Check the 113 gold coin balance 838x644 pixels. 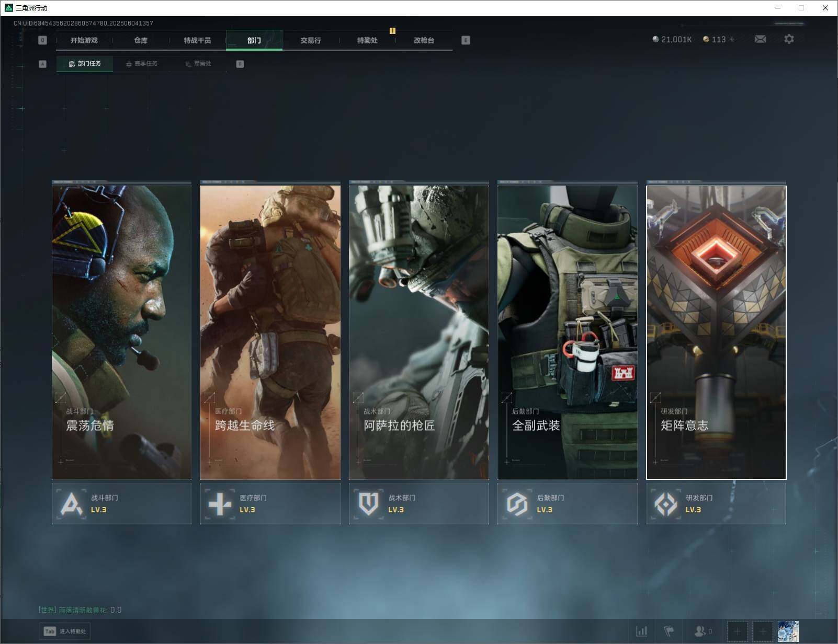(715, 39)
